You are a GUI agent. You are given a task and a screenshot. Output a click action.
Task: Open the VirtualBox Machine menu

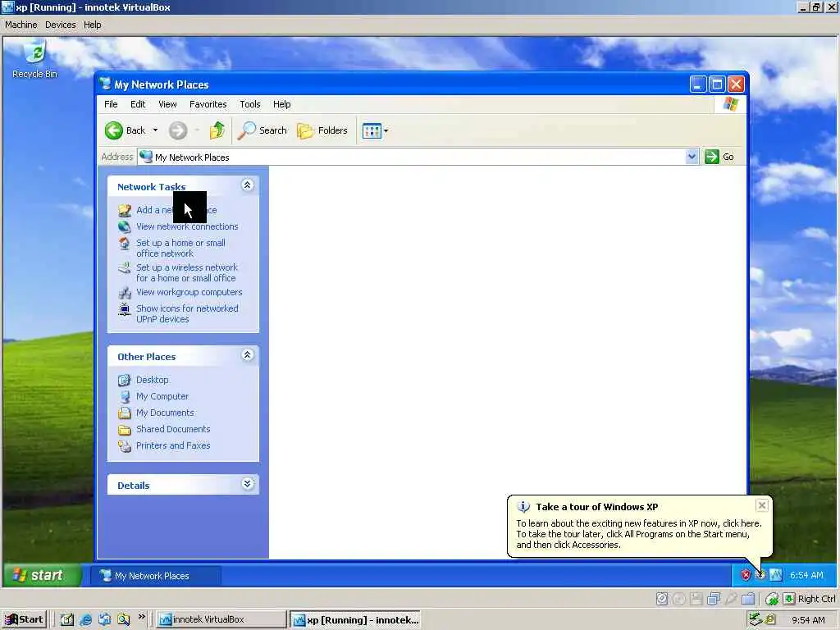(21, 25)
